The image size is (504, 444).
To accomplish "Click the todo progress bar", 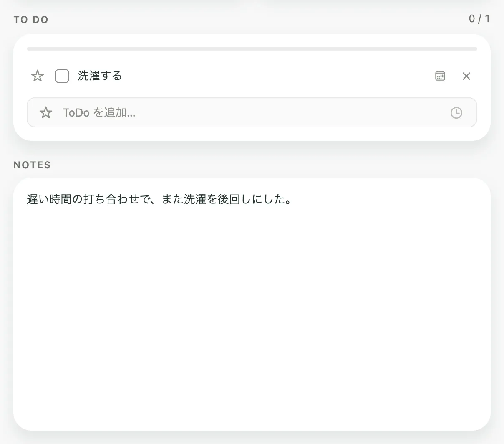I will (x=252, y=49).
